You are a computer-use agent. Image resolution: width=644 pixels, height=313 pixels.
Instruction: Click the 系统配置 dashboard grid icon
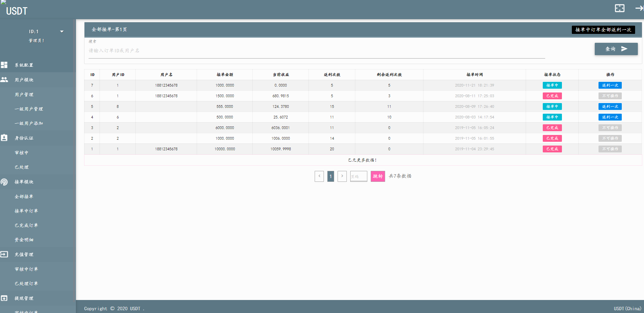(4, 65)
